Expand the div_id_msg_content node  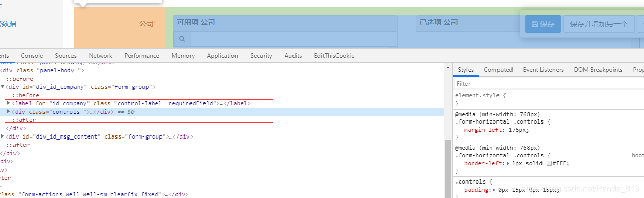click(x=2, y=136)
